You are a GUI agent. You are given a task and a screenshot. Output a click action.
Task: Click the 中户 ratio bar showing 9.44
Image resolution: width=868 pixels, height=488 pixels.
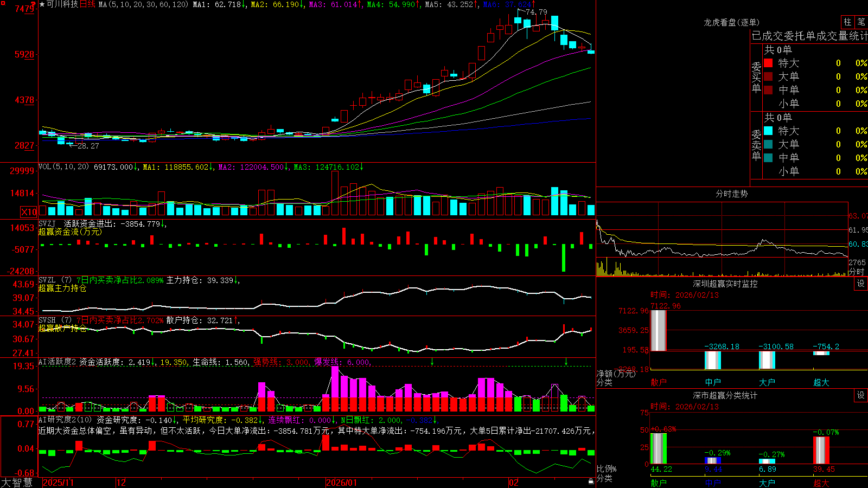[713, 461]
